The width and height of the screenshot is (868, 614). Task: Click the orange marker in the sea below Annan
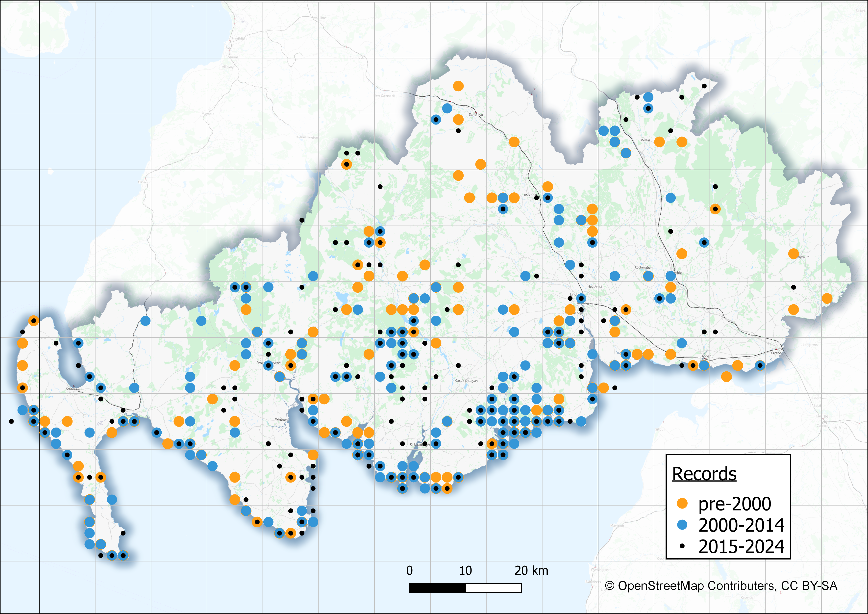pyautogui.click(x=726, y=377)
